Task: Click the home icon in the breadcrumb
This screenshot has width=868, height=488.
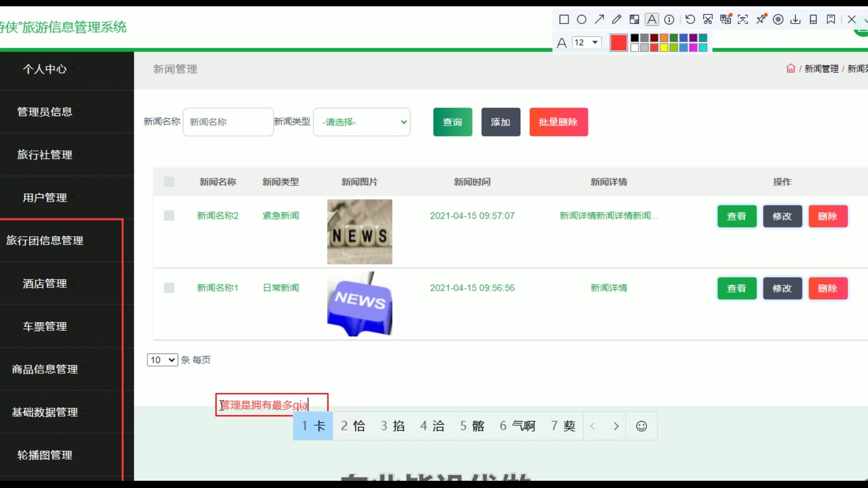Action: (x=791, y=69)
